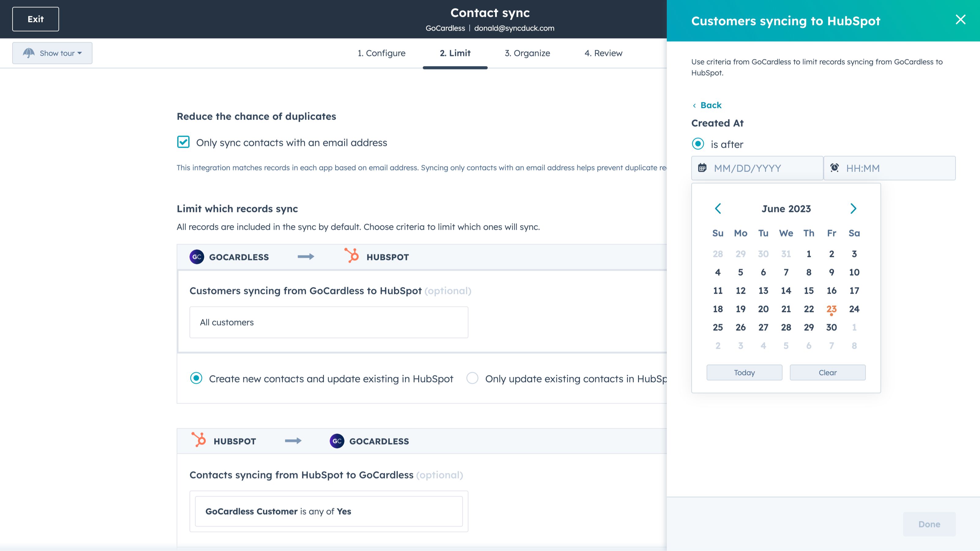980x551 pixels.
Task: Open the Show tour dropdown
Action: click(x=52, y=53)
